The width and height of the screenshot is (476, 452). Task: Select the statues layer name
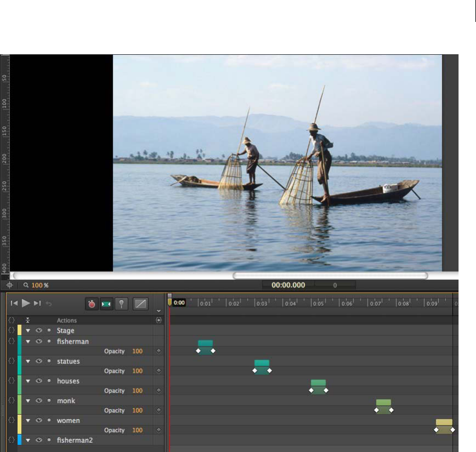(68, 361)
